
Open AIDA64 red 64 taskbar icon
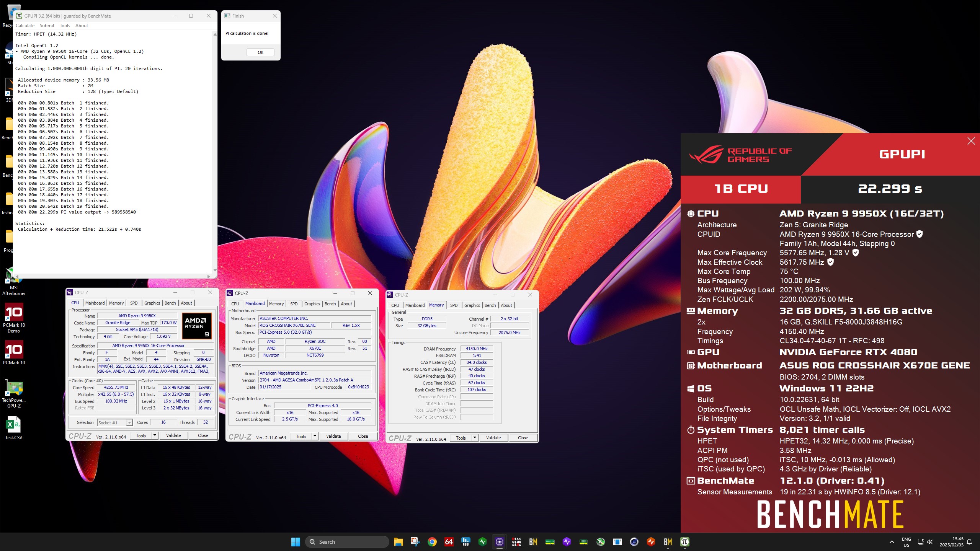pyautogui.click(x=449, y=542)
